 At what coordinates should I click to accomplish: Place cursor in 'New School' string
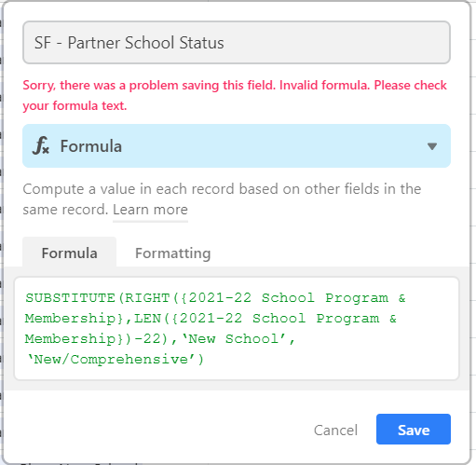pyautogui.click(x=234, y=338)
